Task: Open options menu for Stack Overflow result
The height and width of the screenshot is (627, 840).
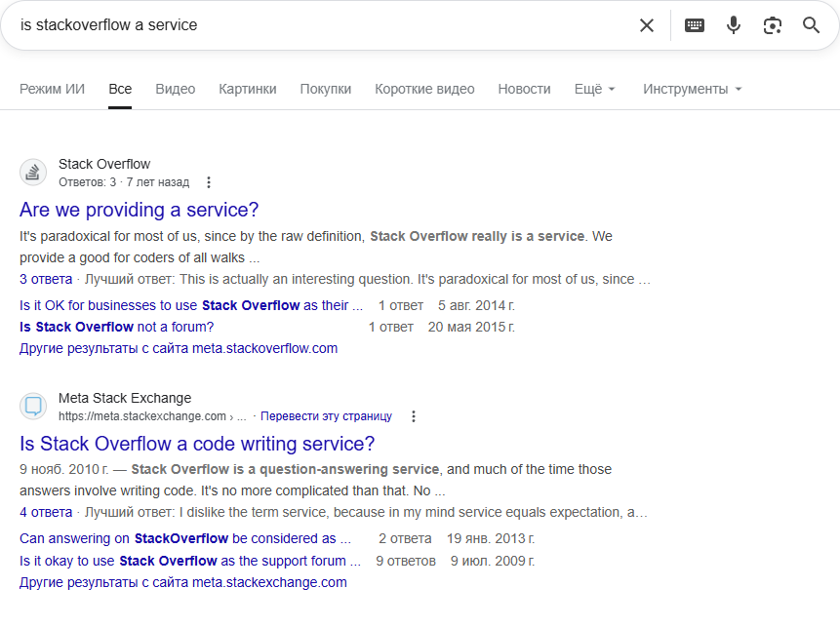Action: pyautogui.click(x=208, y=182)
